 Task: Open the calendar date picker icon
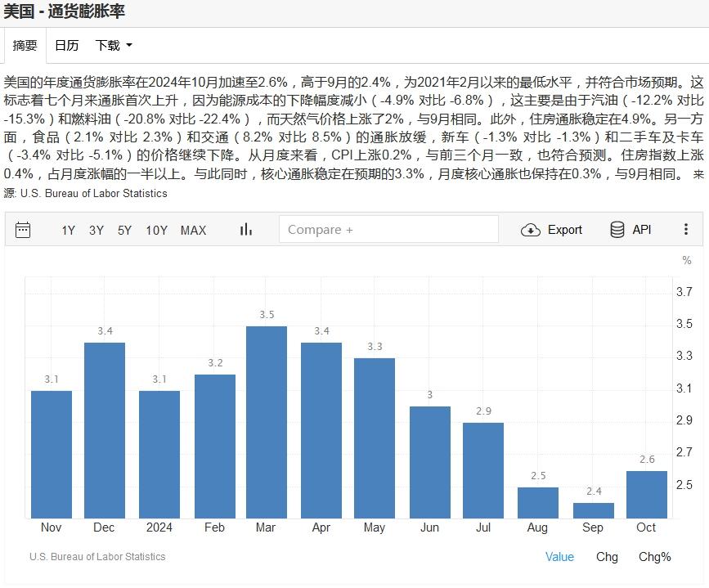point(23,230)
